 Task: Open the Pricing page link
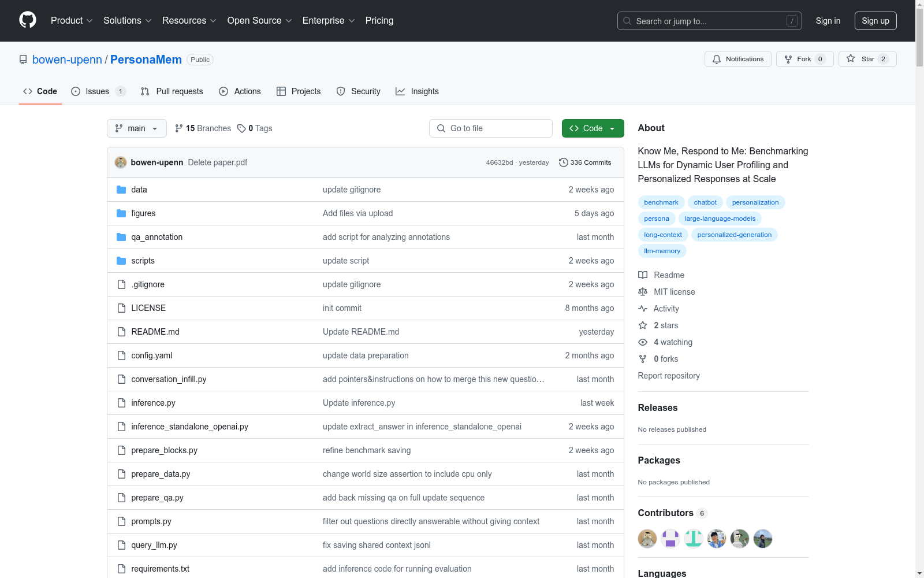[x=379, y=20]
